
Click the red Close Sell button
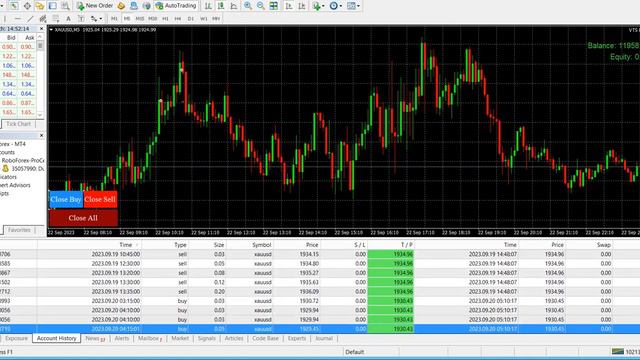(100, 199)
